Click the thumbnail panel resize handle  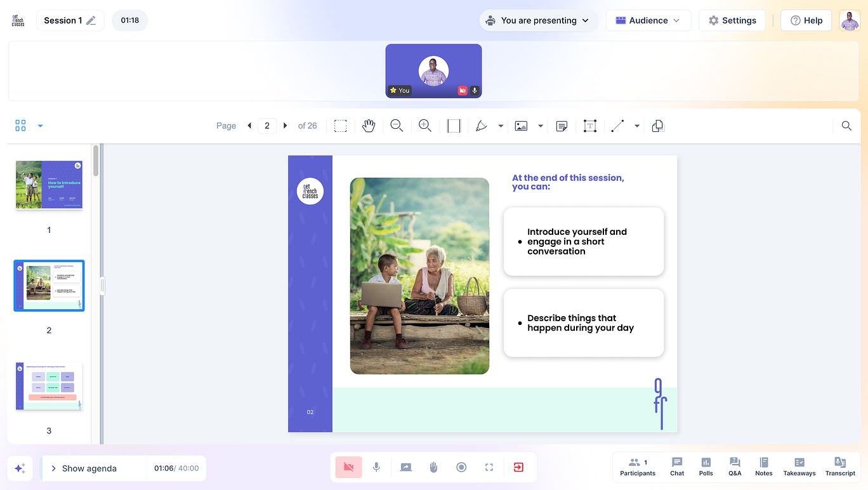[102, 286]
